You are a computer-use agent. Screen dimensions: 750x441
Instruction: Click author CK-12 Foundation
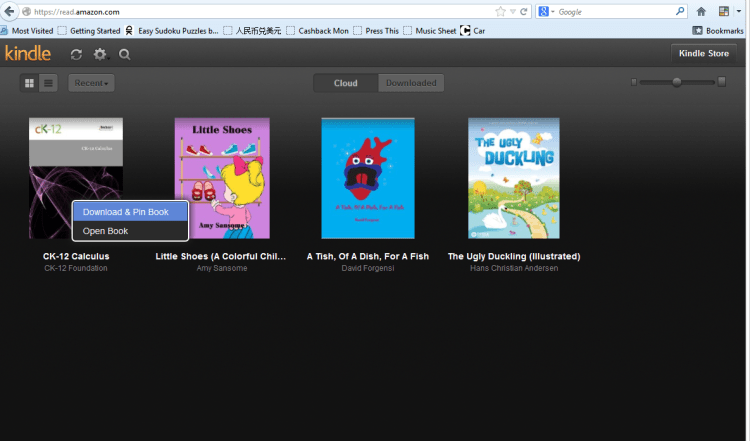coord(76,268)
